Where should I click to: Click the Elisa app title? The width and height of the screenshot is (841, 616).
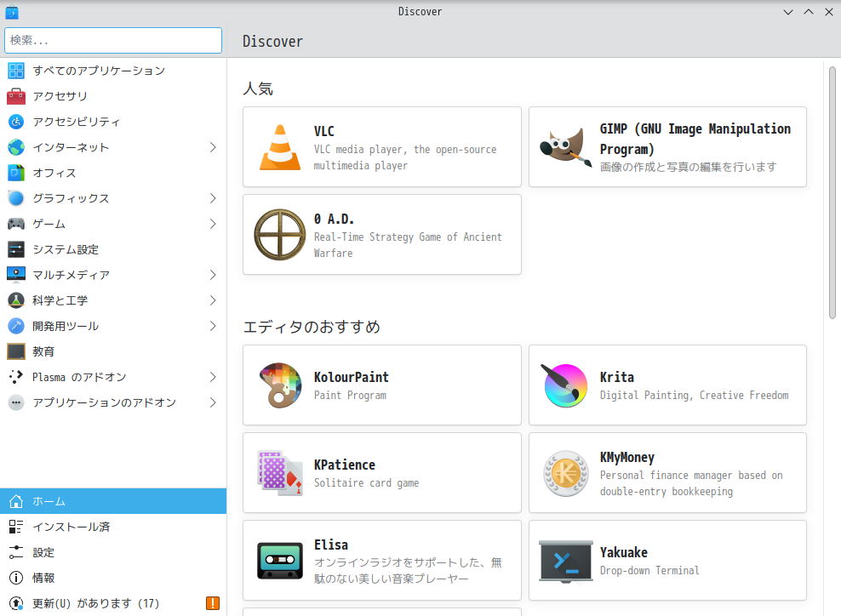(x=331, y=545)
